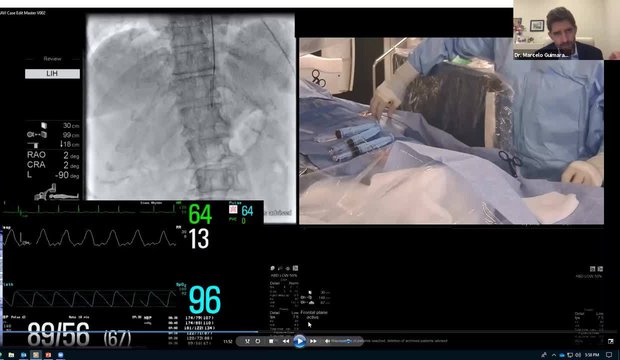Click the taskbar clock showing 5:58 PM
The width and height of the screenshot is (620, 360).
coord(592,355)
